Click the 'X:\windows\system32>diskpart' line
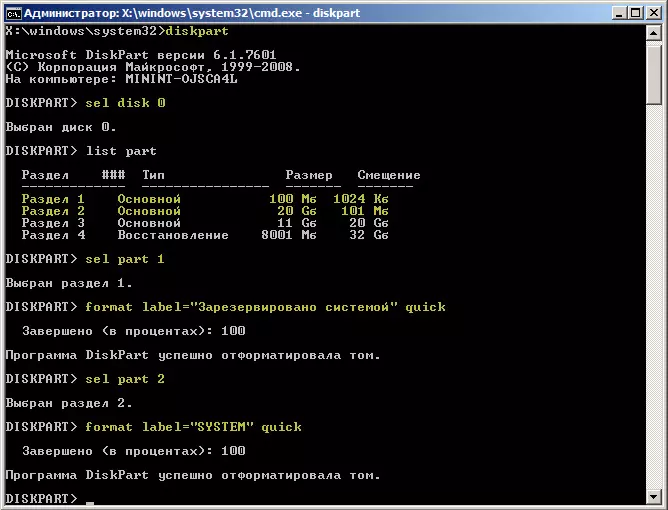The height and width of the screenshot is (510, 668). point(117,31)
